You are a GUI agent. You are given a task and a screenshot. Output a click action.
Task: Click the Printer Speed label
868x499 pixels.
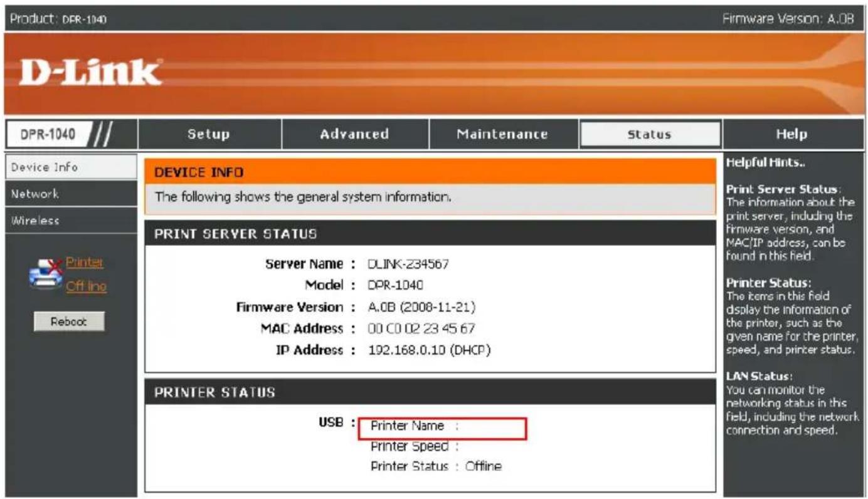coord(410,446)
